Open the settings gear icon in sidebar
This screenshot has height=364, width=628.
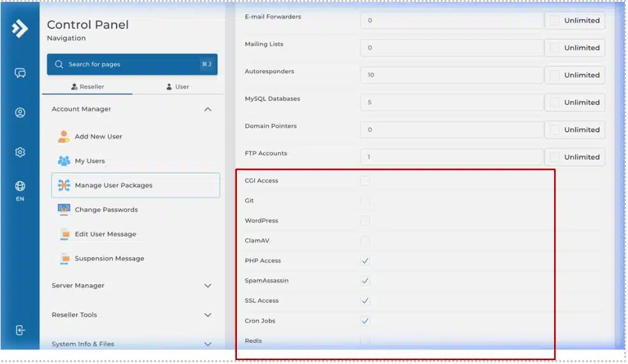20,152
